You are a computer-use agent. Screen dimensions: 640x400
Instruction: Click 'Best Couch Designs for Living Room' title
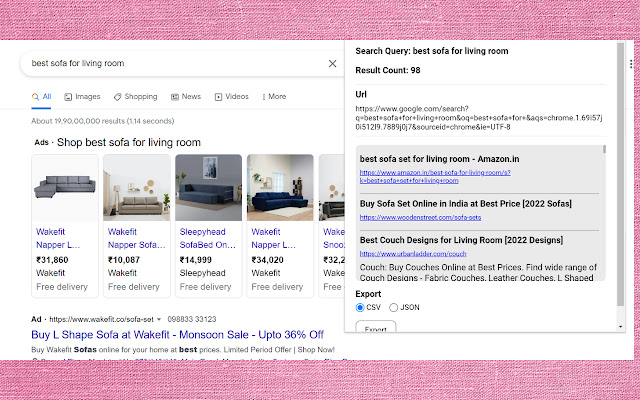pyautogui.click(x=461, y=240)
